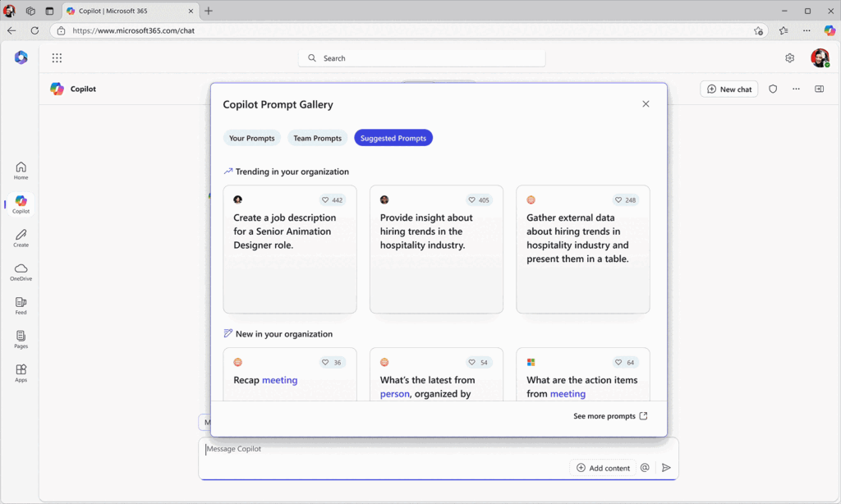Send the message using the arrow icon
The image size is (841, 504).
click(x=666, y=467)
